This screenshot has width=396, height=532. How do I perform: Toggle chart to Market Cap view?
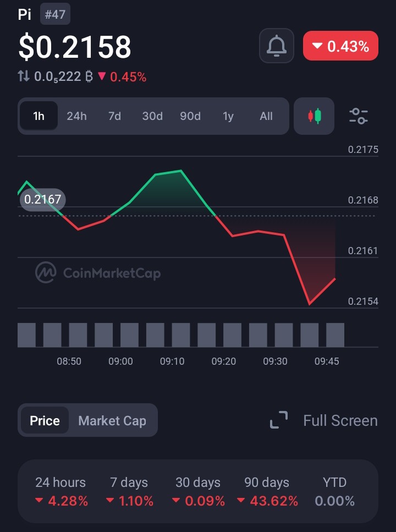click(x=112, y=421)
